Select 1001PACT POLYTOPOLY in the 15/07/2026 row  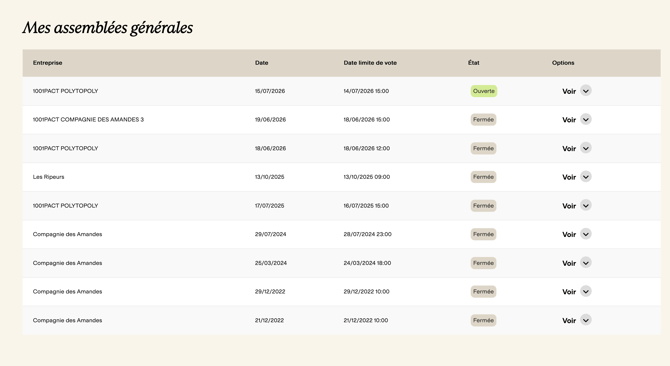pyautogui.click(x=65, y=91)
